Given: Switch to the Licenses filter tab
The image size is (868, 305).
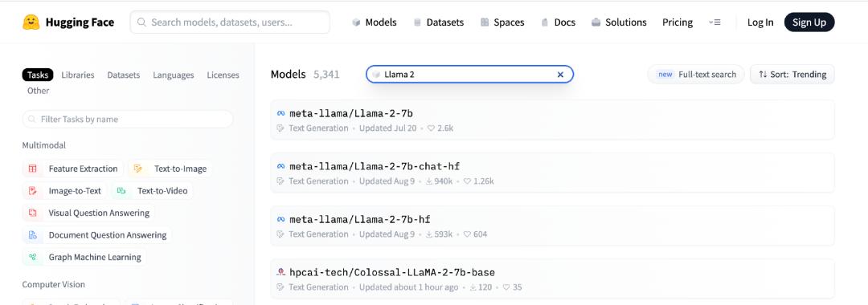Looking at the screenshot, I should click(223, 75).
